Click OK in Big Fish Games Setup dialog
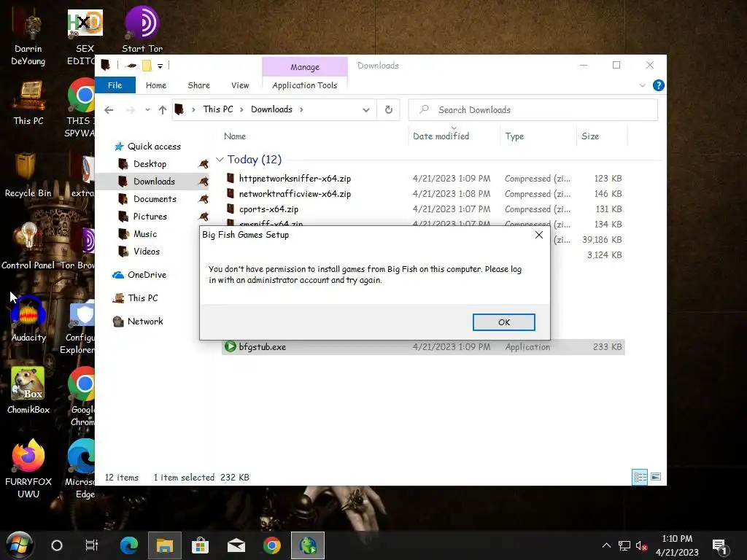This screenshot has height=560, width=747. pos(503,322)
